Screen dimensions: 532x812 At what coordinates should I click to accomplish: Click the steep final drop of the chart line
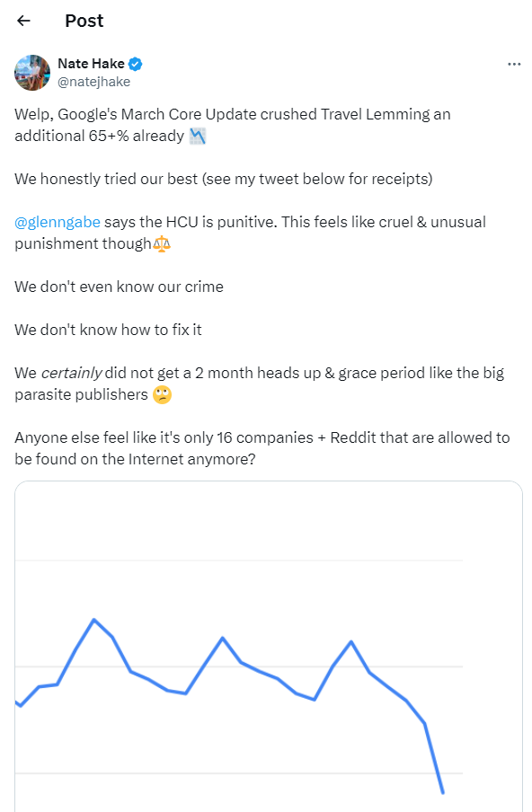pos(434,759)
